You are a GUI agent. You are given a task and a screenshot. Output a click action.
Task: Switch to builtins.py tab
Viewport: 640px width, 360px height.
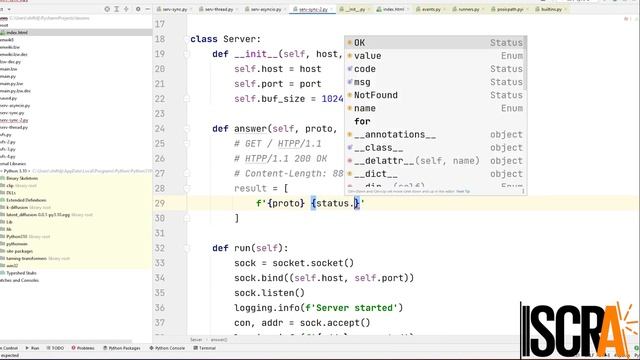click(551, 9)
